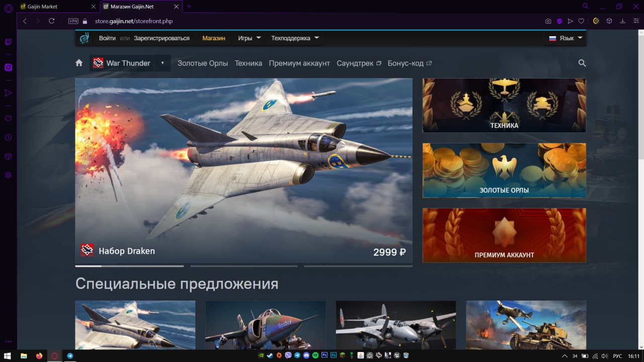This screenshot has height=362, width=644.
Task: Open the Бонус-код external link
Action: pyautogui.click(x=410, y=63)
